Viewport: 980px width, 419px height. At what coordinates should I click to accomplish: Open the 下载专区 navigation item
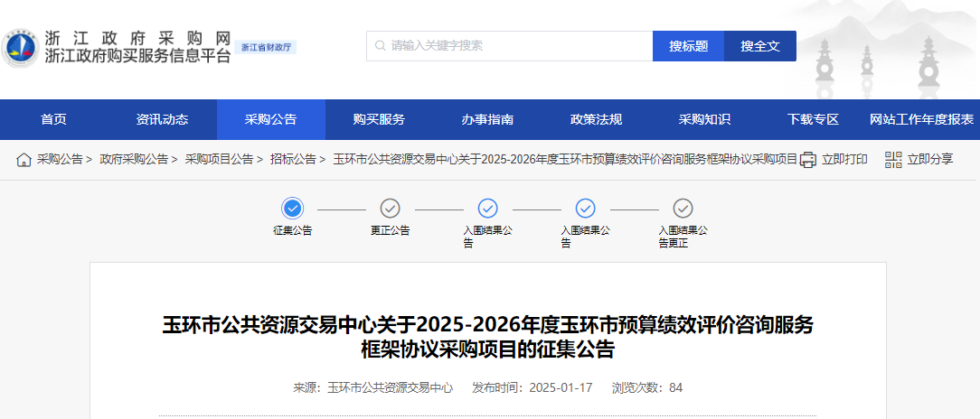click(x=813, y=119)
